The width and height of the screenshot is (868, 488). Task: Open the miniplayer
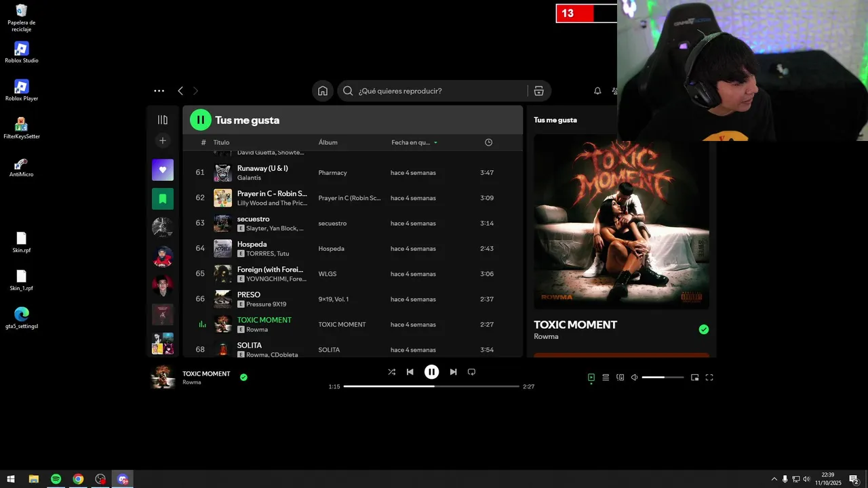pyautogui.click(x=694, y=378)
